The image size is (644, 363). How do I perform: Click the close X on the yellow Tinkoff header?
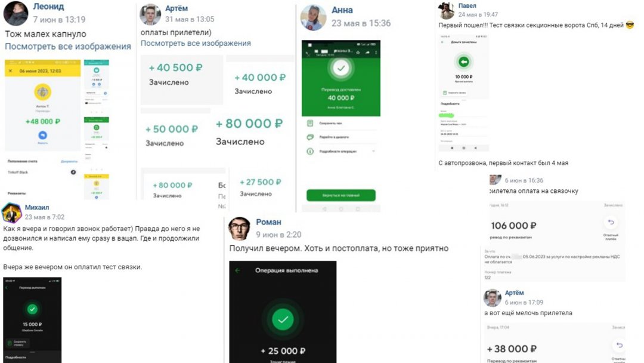click(x=11, y=71)
